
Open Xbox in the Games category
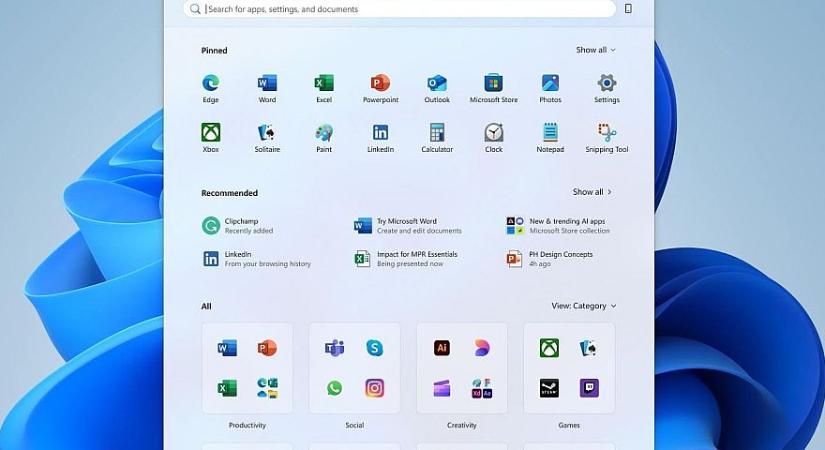[x=549, y=348]
